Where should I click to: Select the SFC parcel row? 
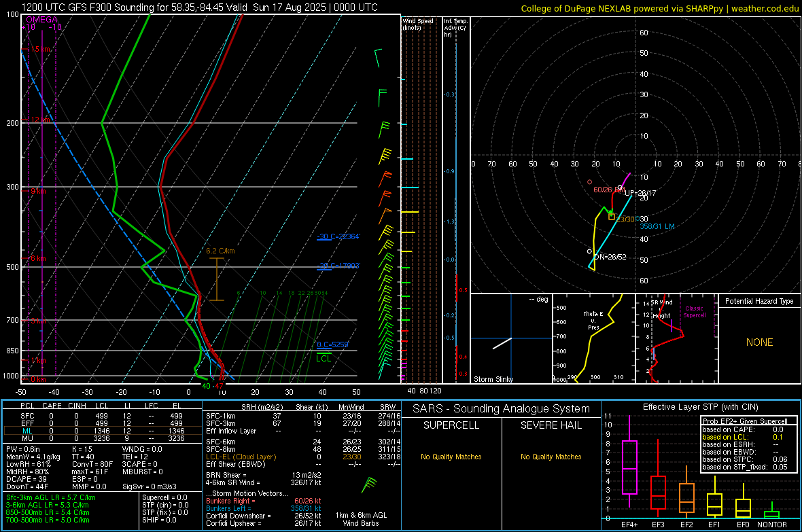(x=103, y=416)
